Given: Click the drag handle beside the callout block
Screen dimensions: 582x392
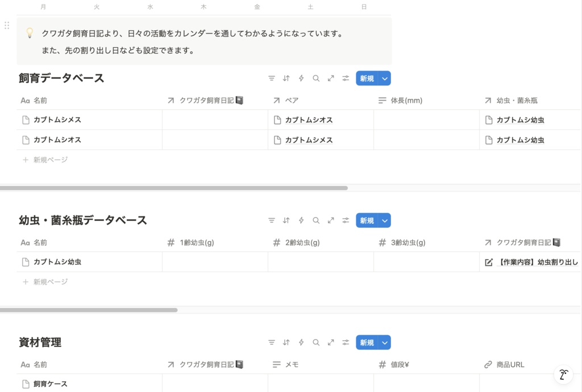Looking at the screenshot, I should coord(7,25).
